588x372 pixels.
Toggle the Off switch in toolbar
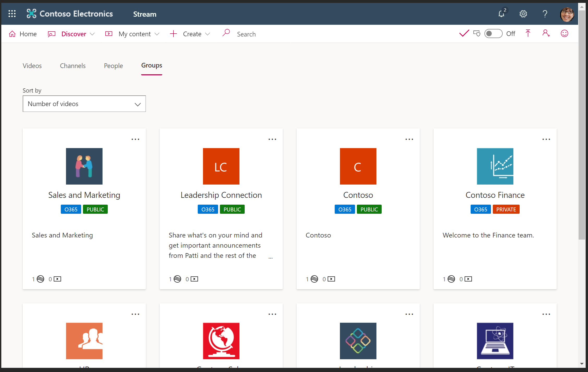click(493, 34)
